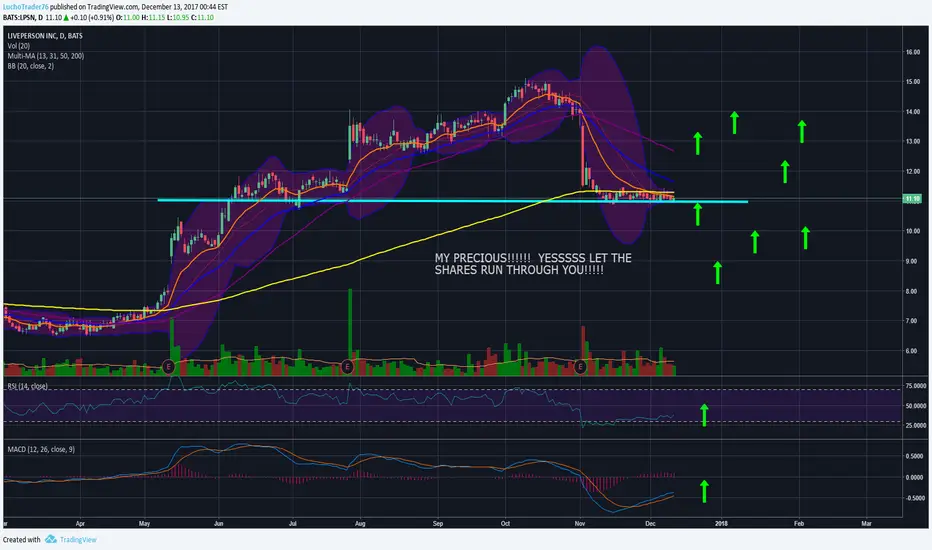
Task: Click the 6.00 price axis label
Action: pos(911,351)
